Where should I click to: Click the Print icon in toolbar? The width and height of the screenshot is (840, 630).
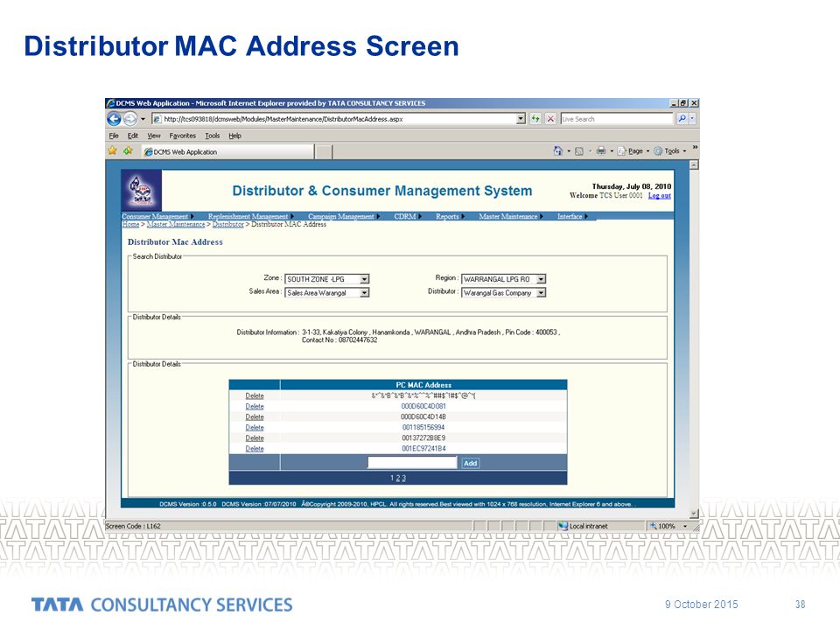click(601, 151)
